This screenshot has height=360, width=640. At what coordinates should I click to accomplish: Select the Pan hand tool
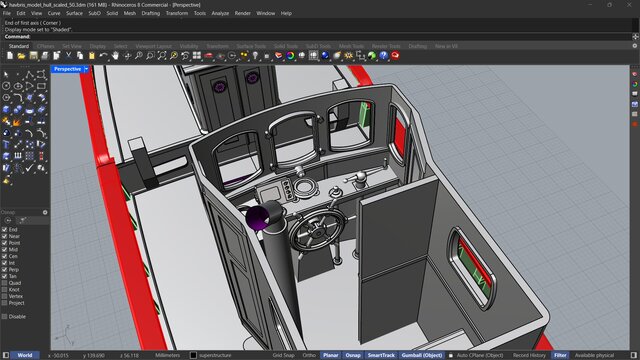115,56
